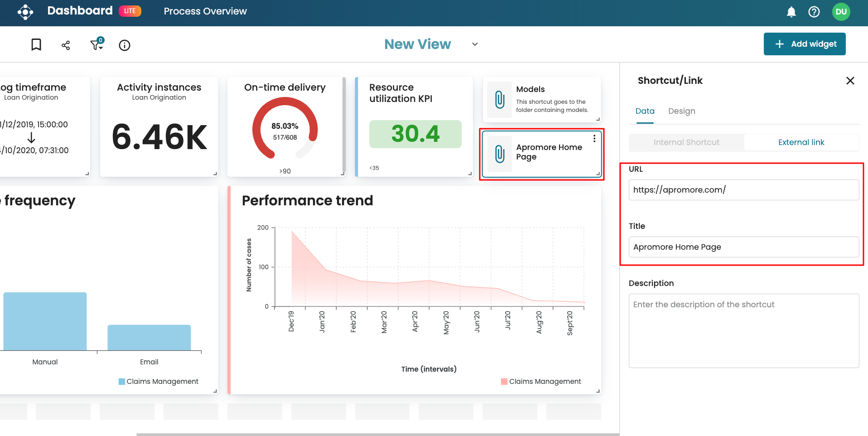Image resolution: width=868 pixels, height=436 pixels.
Task: Switch to the Design tab
Action: pyautogui.click(x=681, y=111)
